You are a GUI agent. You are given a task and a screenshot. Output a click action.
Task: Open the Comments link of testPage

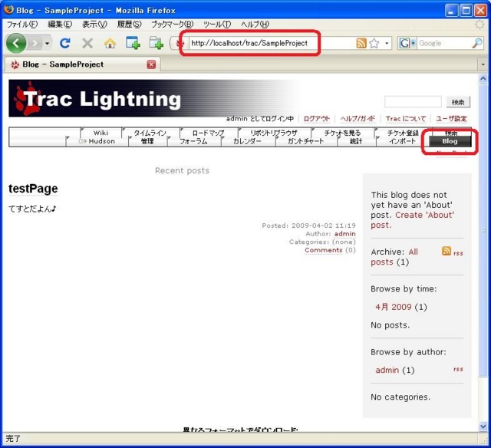[324, 250]
